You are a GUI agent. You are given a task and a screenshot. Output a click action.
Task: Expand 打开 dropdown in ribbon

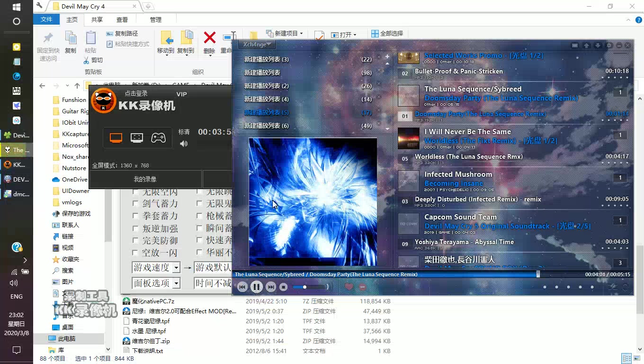(x=344, y=35)
